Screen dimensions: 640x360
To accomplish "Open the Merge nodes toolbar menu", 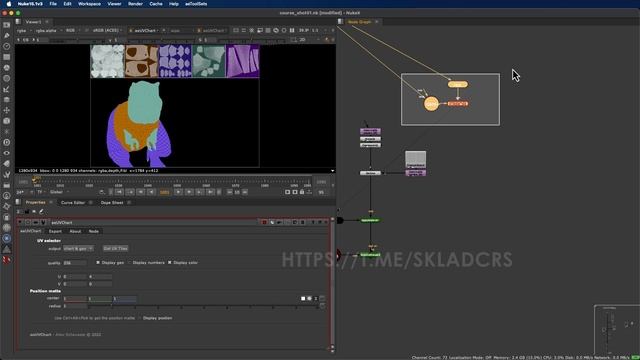I will tap(7, 100).
